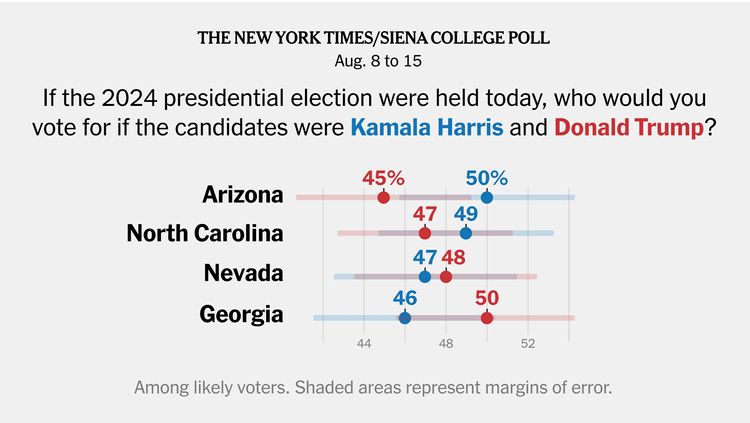This screenshot has width=750, height=423.
Task: Click Arizona's red 45% Trump dot
Action: point(384,197)
